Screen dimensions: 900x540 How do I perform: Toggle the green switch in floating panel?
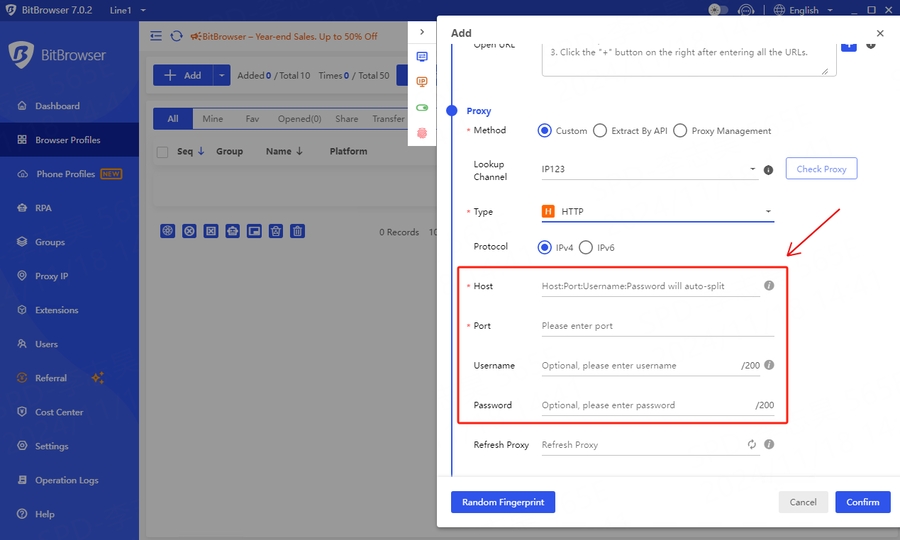click(x=422, y=108)
